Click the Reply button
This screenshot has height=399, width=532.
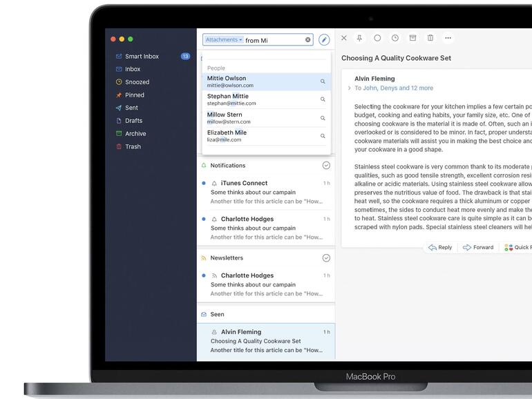440,247
